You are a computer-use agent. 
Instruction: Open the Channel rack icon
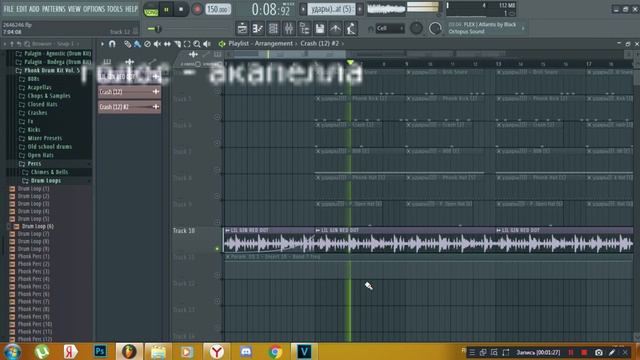click(273, 28)
